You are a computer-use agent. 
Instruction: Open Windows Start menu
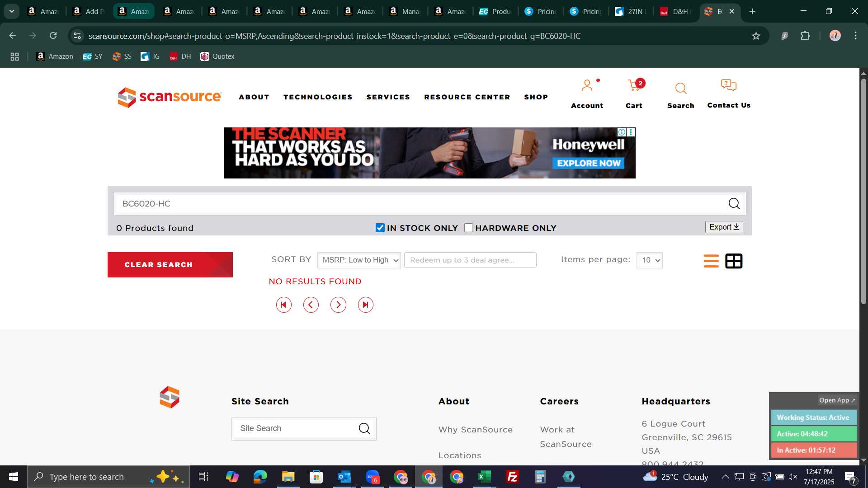(x=14, y=477)
